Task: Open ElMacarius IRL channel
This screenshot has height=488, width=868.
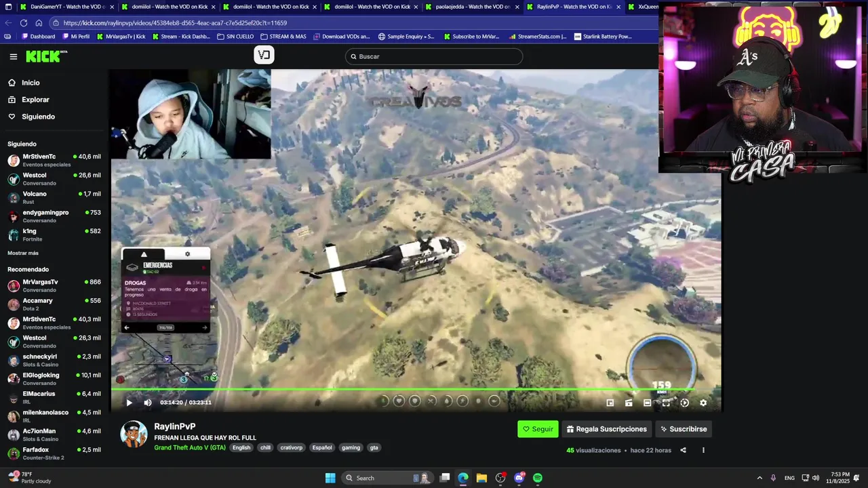Action: point(54,397)
